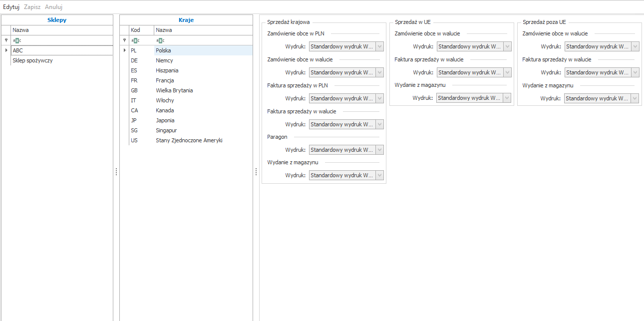Open Wydruk dropdown for Faktura sprzedaży w PLN
This screenshot has width=644, height=321.
click(379, 98)
